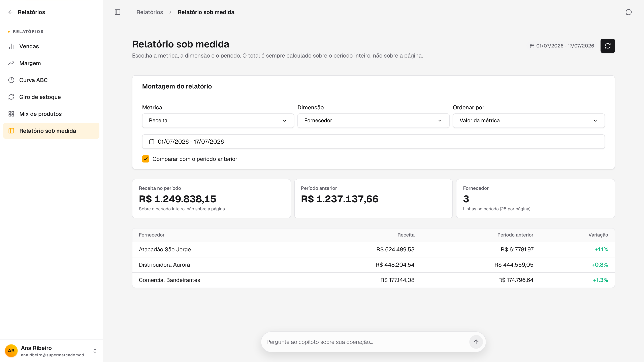Open the Dimensão dropdown showing Fornecedor
Viewport: 644px width, 362px height.
[x=373, y=120]
